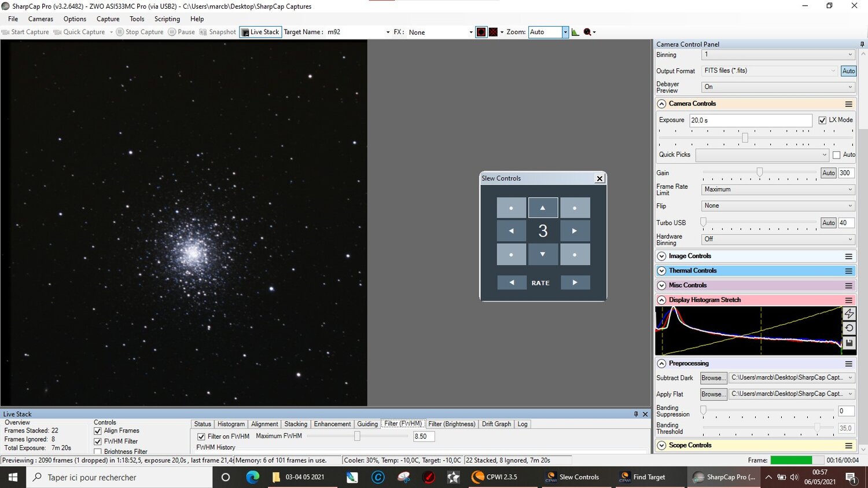The width and height of the screenshot is (868, 488).
Task: Click the crossed-out reticule icon
Action: pyautogui.click(x=493, y=32)
